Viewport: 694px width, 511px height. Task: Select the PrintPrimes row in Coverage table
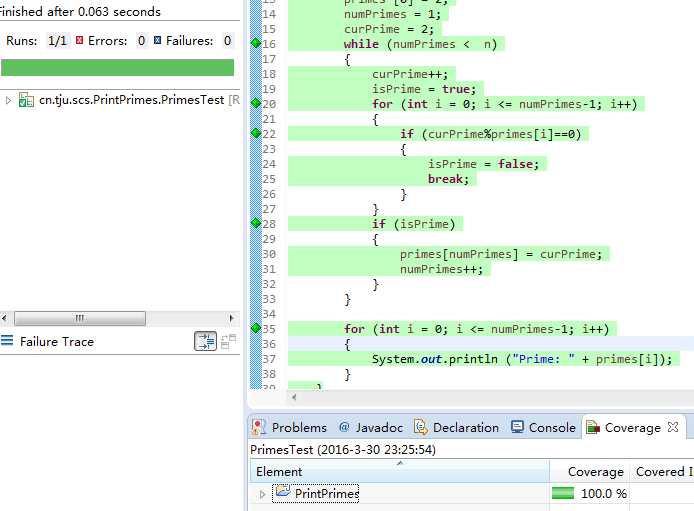(472, 493)
